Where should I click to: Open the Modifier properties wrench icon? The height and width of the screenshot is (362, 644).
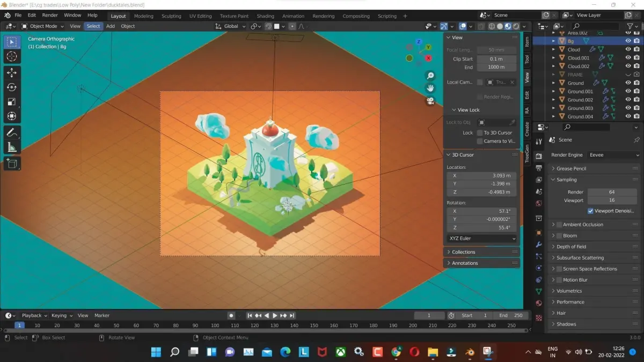coord(539,245)
